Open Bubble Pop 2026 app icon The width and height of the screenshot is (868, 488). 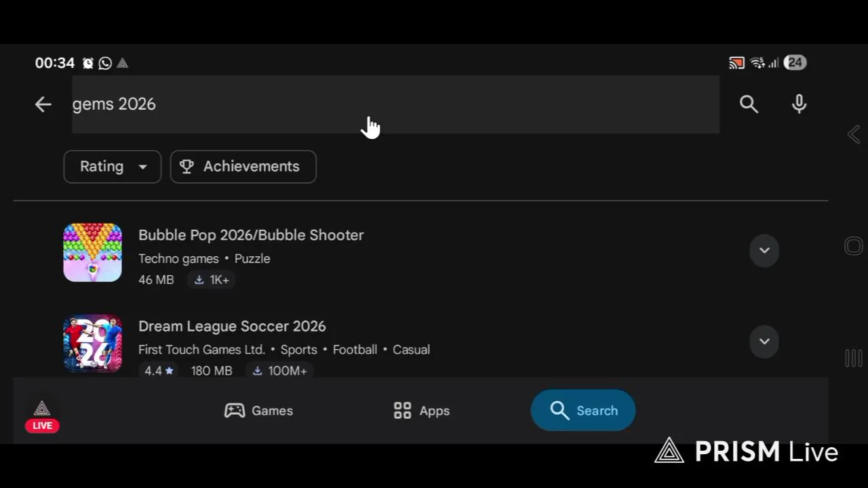click(93, 252)
